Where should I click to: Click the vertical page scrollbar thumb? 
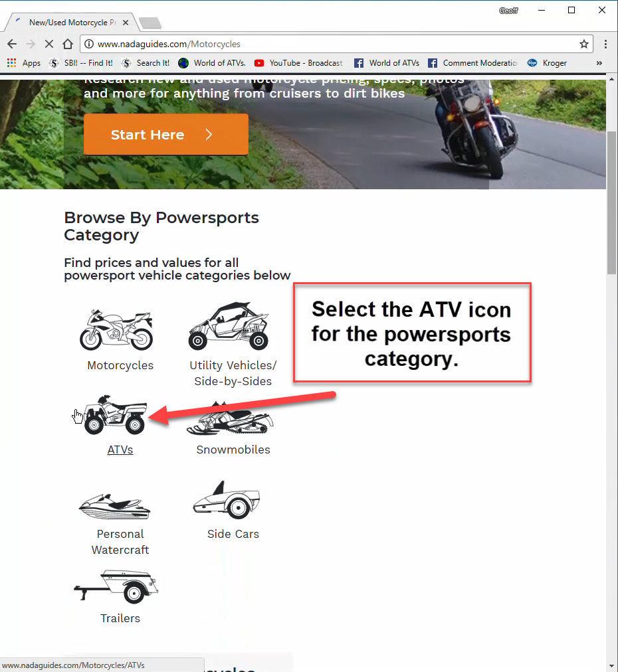point(611,203)
